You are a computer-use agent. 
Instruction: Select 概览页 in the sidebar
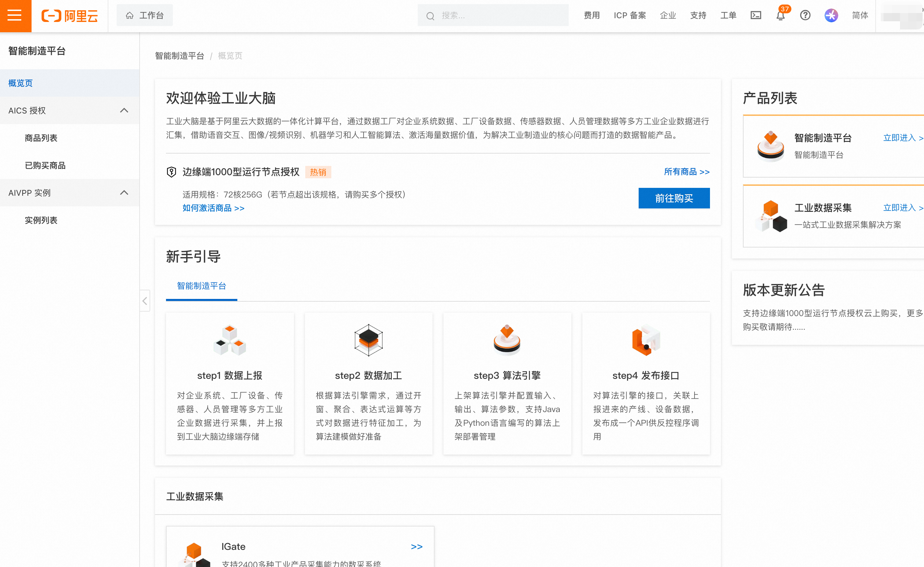(x=70, y=83)
